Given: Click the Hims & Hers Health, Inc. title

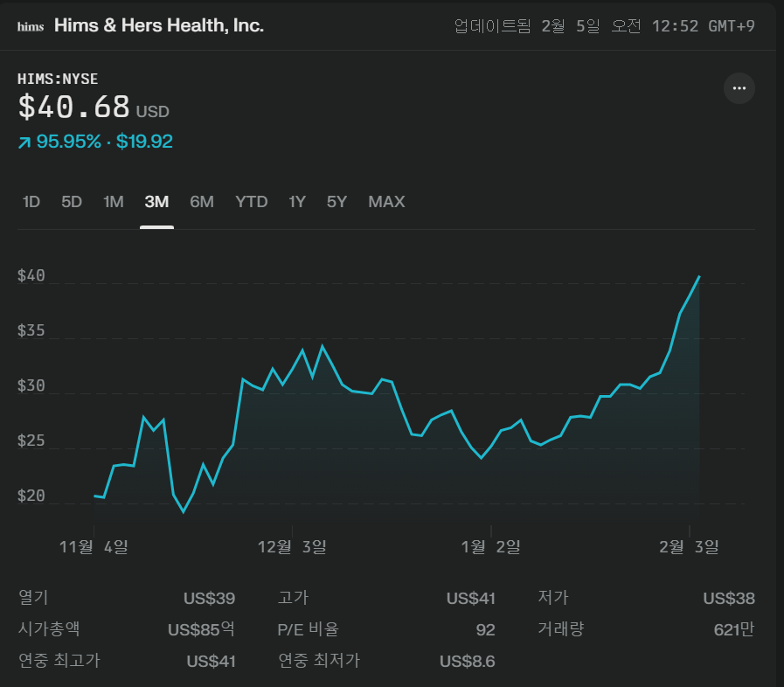Looking at the screenshot, I should point(159,25).
